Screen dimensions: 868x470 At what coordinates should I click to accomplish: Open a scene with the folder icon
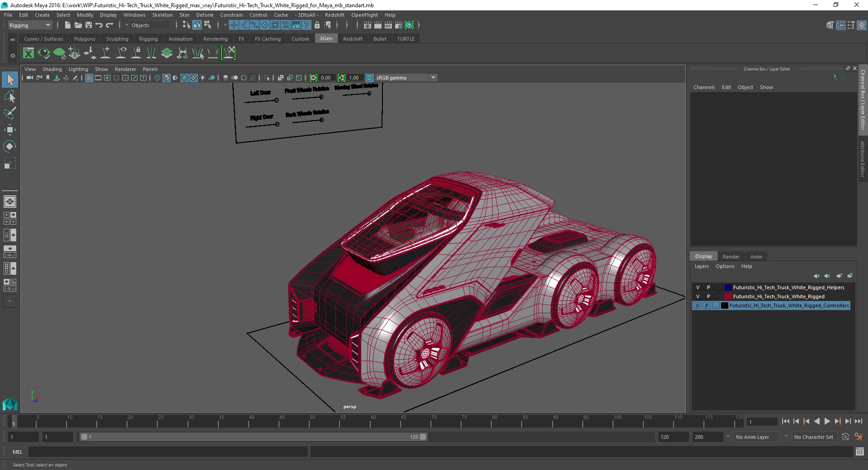click(78, 25)
